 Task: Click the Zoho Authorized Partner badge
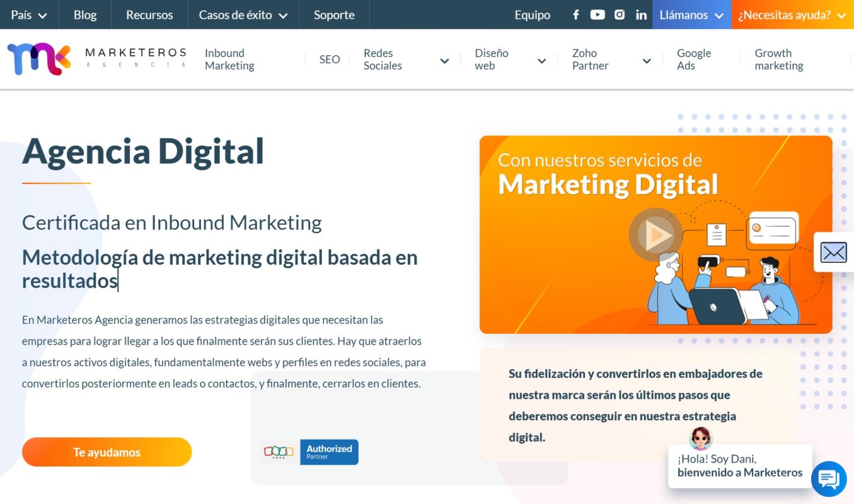coord(308,452)
